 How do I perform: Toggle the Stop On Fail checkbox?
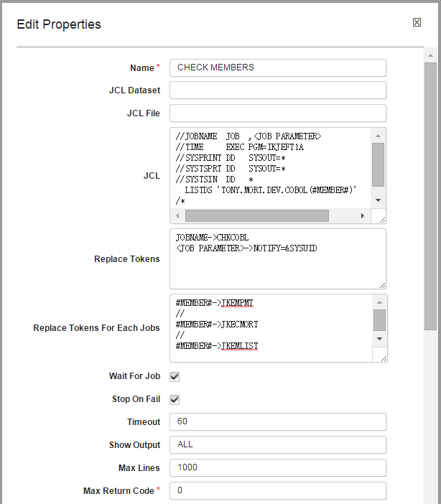point(175,399)
